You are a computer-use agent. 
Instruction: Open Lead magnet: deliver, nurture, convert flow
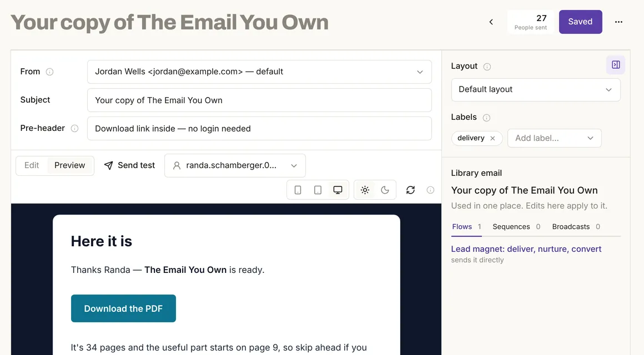pyautogui.click(x=526, y=249)
